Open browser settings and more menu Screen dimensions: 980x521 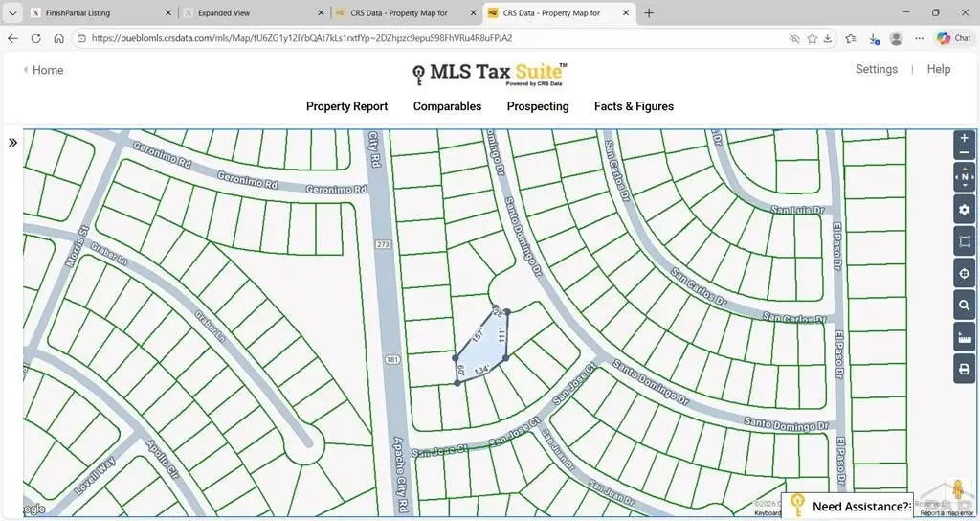tap(919, 38)
